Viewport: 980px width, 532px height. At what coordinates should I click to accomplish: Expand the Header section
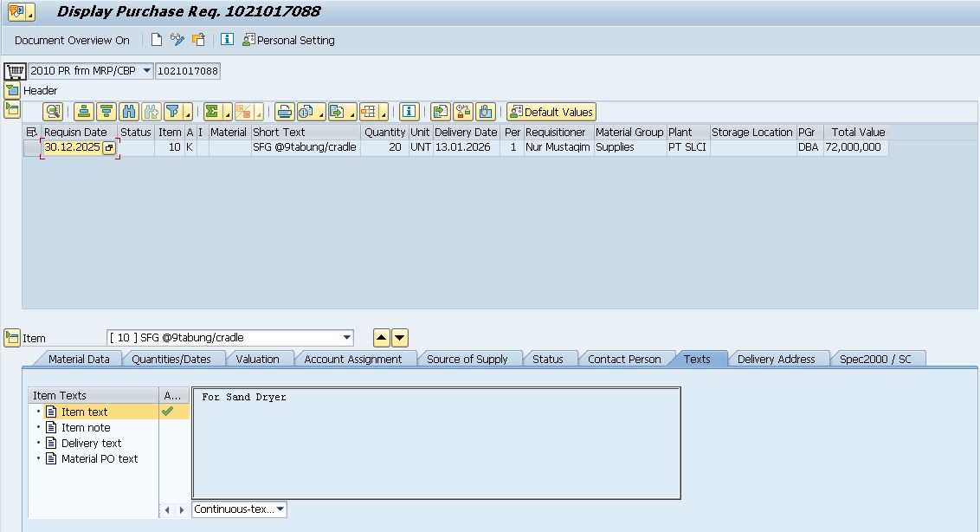[x=12, y=90]
